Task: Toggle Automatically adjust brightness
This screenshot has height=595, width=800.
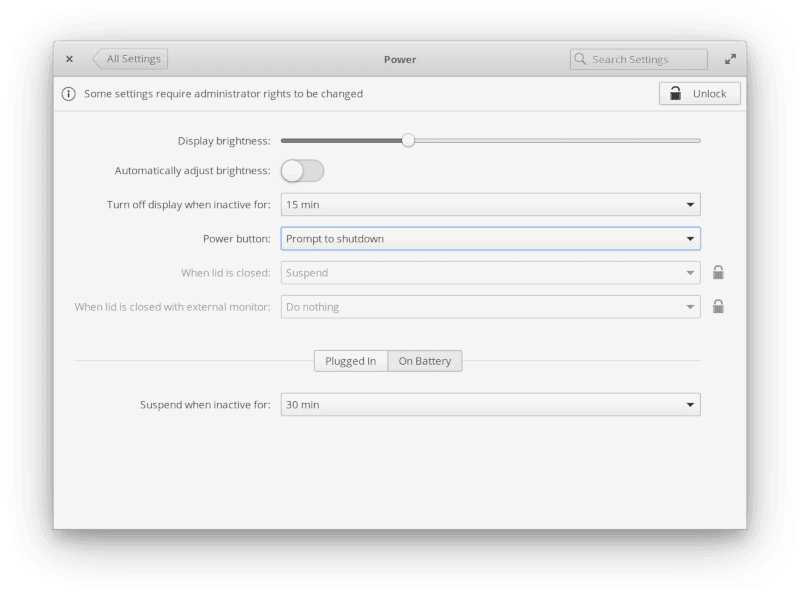Action: (x=302, y=171)
